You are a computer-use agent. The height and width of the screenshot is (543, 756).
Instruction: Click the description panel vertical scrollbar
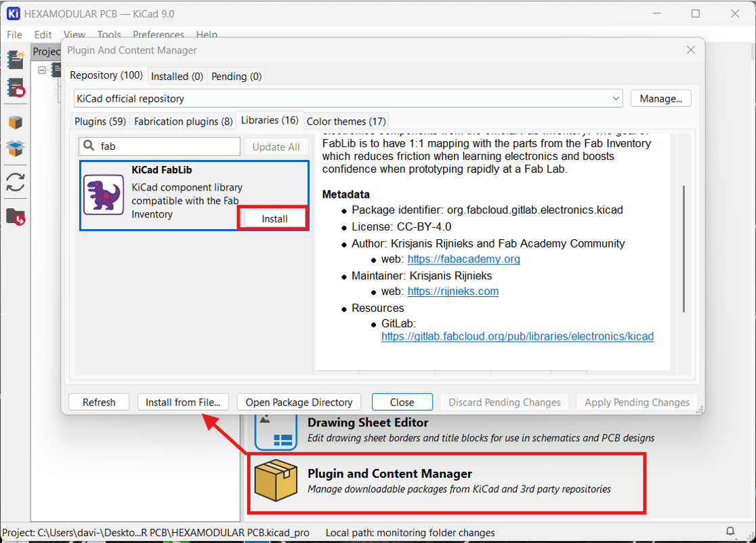(684, 249)
